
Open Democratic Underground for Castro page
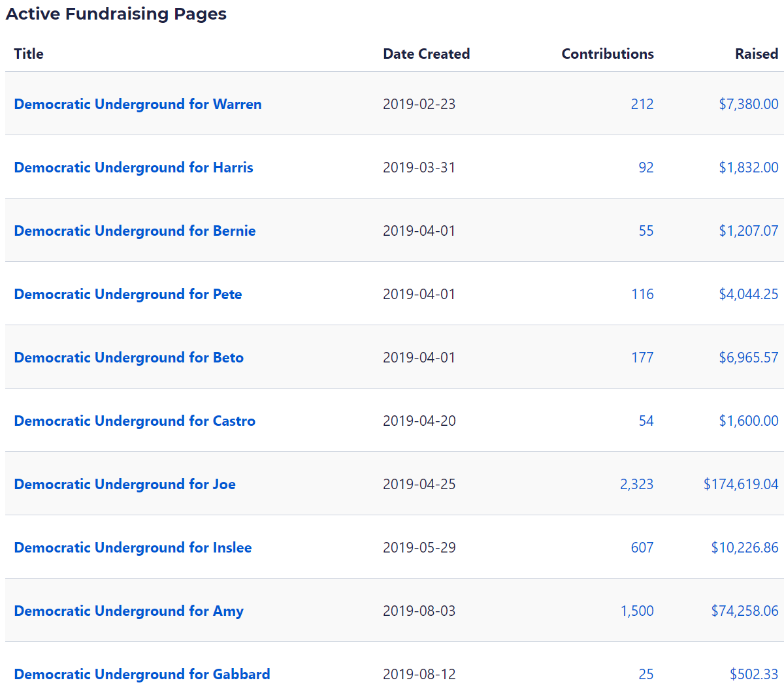pyautogui.click(x=135, y=421)
